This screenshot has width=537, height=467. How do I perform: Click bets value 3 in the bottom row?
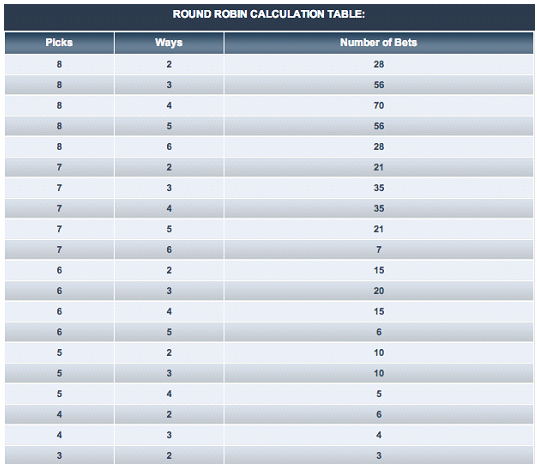pos(378,456)
